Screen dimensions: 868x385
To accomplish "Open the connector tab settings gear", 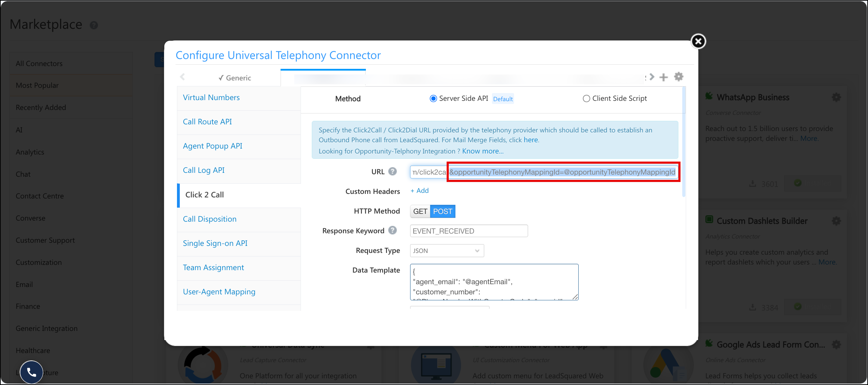I will click(679, 77).
